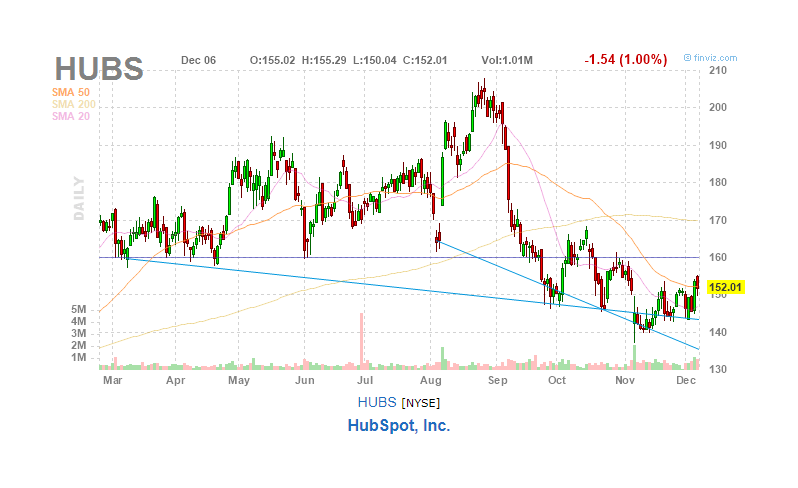Screen dimensions: 798x488
Task: Click the 4M volume axis label
Action: tap(79, 322)
